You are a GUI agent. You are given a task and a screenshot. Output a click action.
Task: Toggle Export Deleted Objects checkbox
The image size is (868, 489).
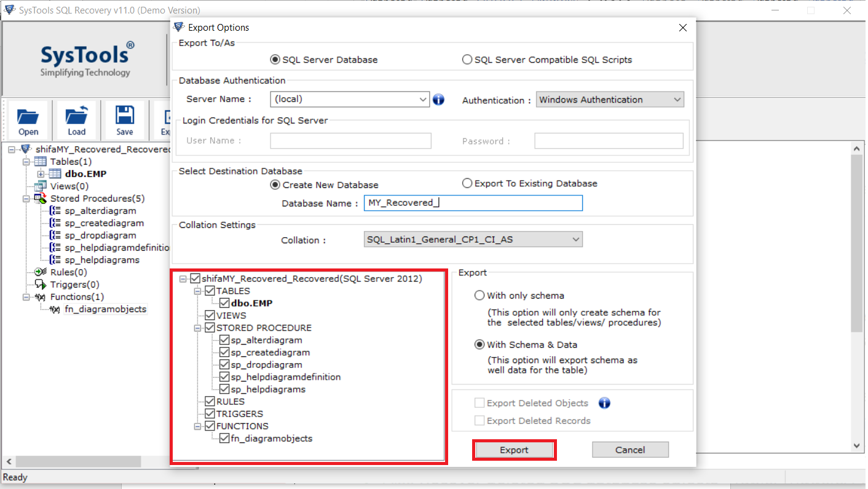tap(479, 404)
